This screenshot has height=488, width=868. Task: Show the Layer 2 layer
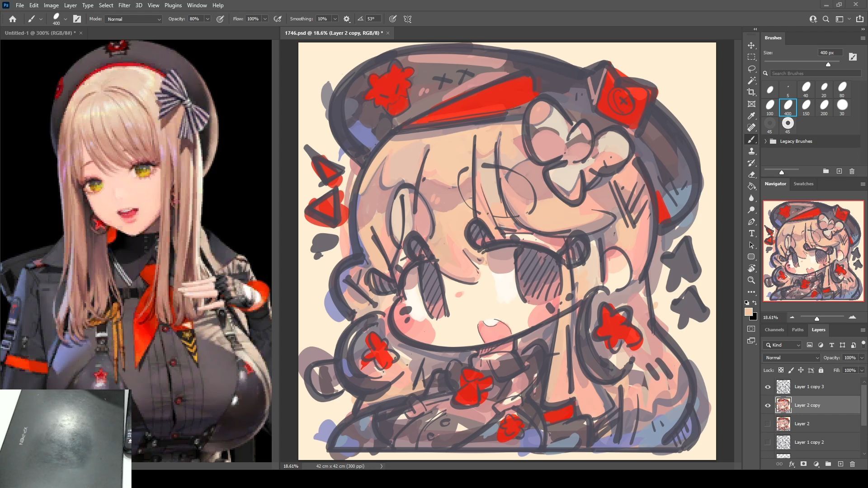768,424
